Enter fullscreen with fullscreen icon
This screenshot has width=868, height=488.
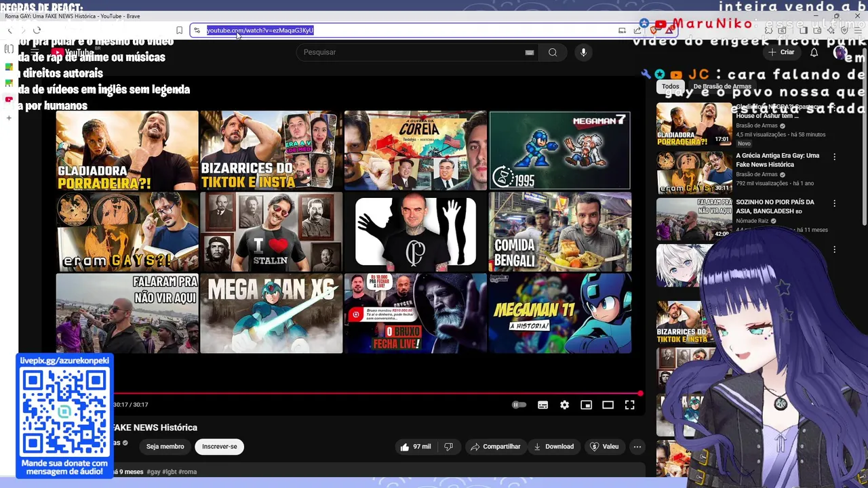629,405
